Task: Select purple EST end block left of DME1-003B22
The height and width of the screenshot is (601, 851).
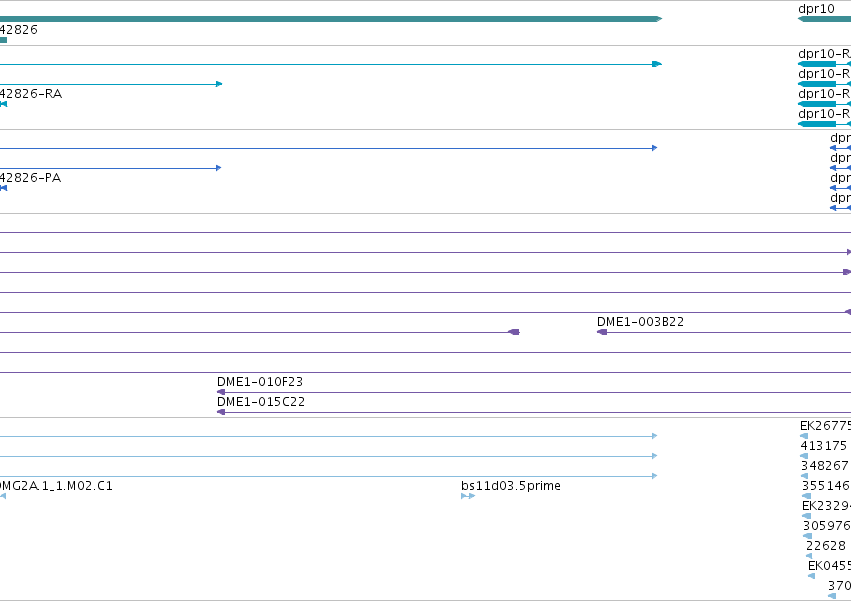Action: pyautogui.click(x=514, y=332)
